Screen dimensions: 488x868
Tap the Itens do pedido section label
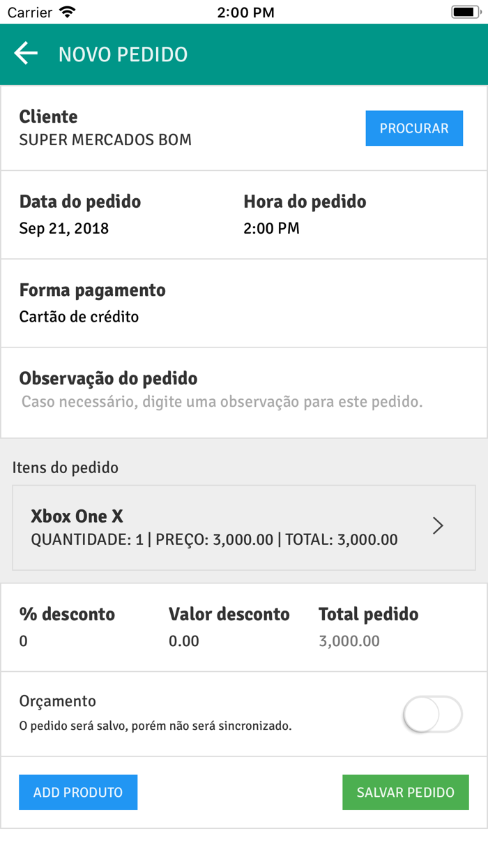pyautogui.click(x=66, y=467)
